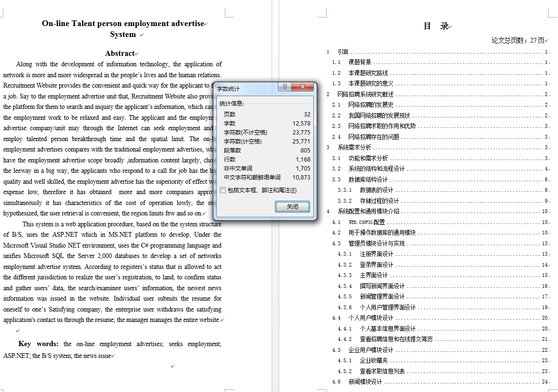The image size is (558, 392).
Task: Click contents entry 3.2 系统的结构和流程设计
Action: (441, 169)
